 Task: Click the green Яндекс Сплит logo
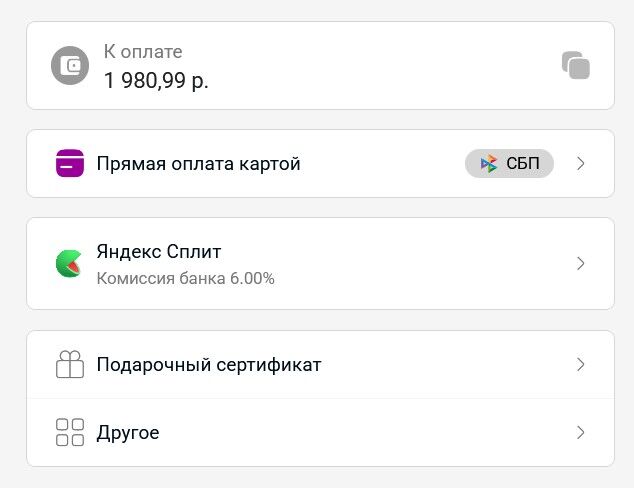point(70,264)
